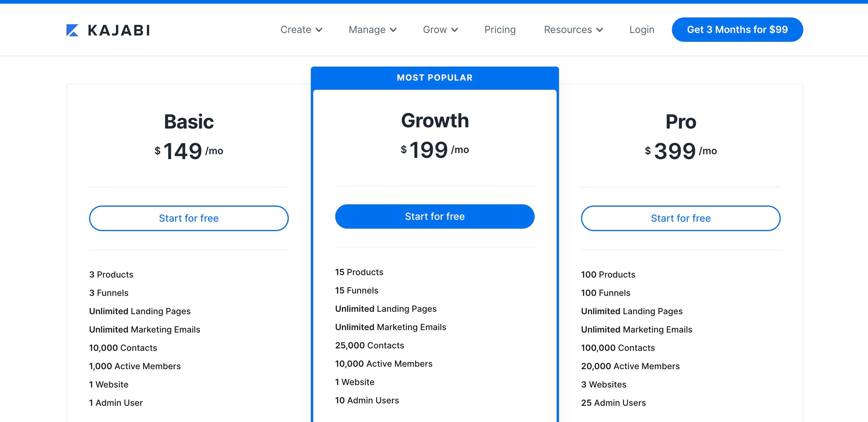Select the Growth plan heading

click(435, 120)
